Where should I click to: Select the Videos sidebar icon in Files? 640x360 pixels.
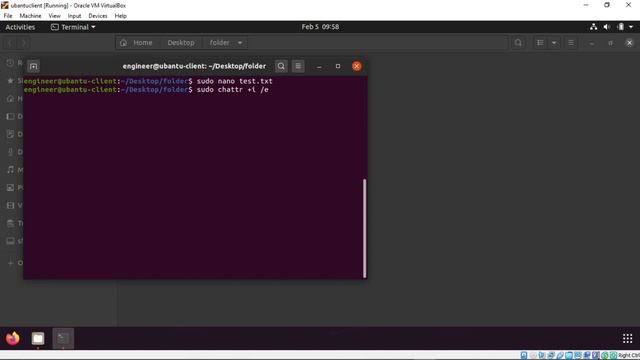(10, 205)
